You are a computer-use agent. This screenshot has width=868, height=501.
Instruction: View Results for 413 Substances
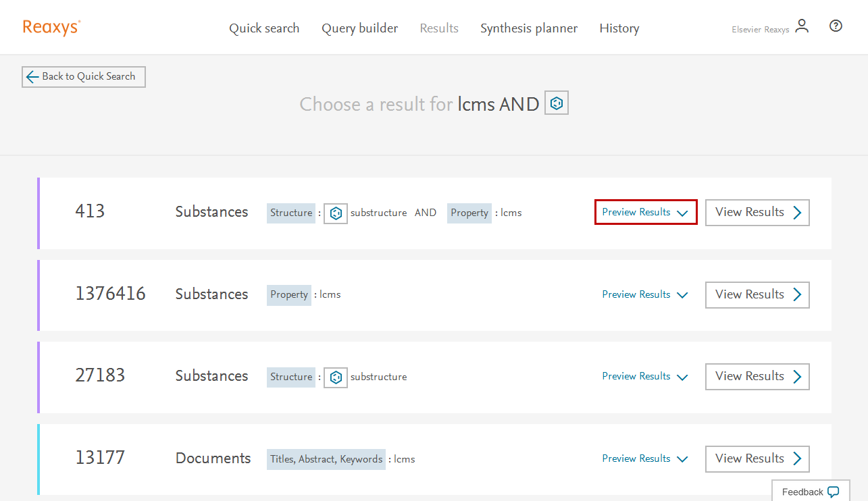(x=757, y=212)
